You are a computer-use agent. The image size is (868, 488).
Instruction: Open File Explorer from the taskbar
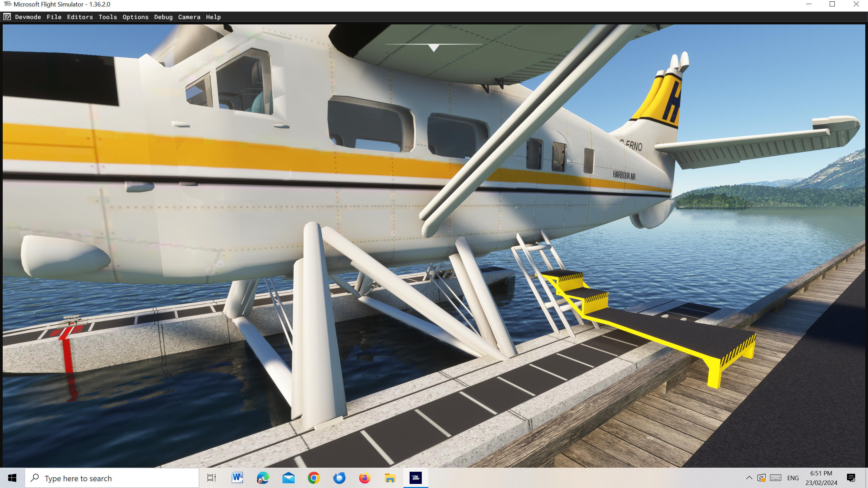tap(390, 478)
